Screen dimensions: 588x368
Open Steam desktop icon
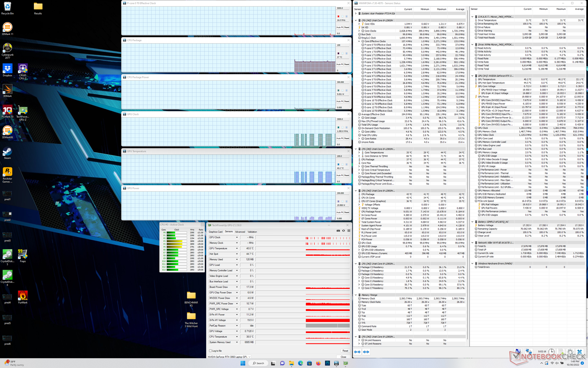click(x=7, y=153)
